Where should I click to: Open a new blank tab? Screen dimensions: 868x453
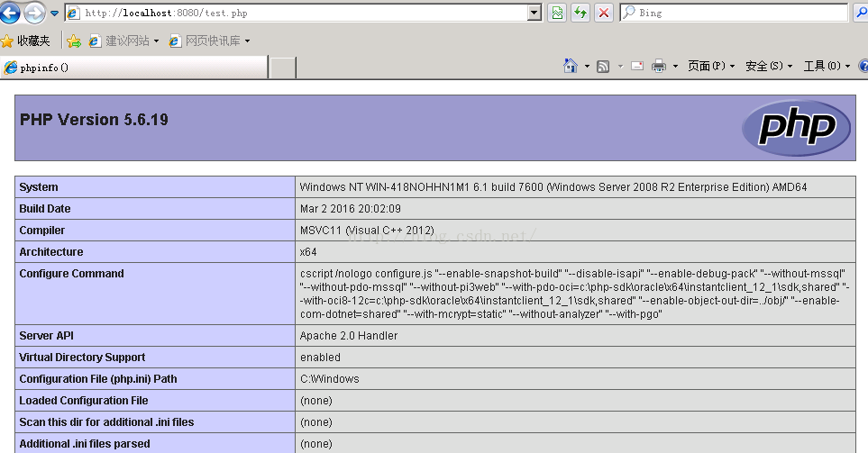(283, 68)
